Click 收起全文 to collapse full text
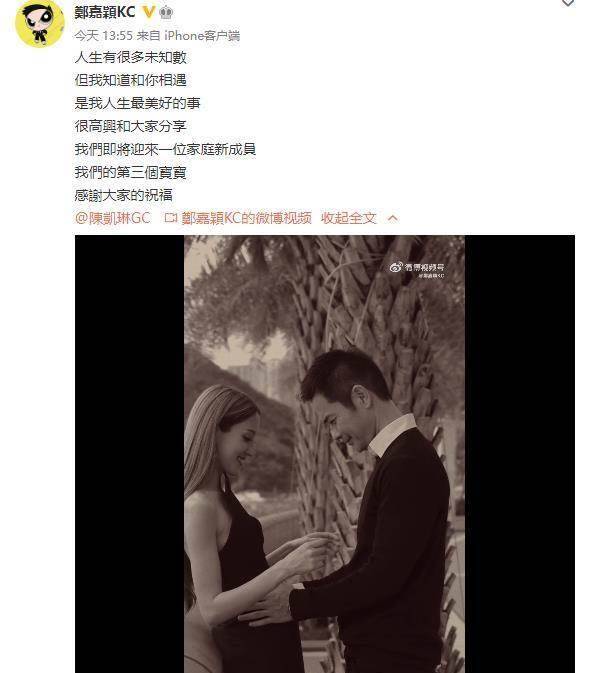 pyautogui.click(x=349, y=218)
